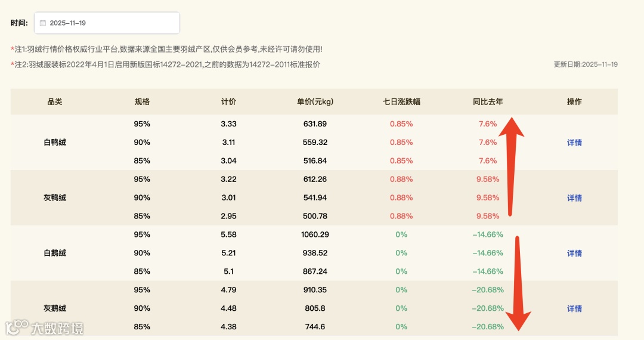Screen dimensions: 644x340
Task: Click the 规格 column header
Action: (x=142, y=101)
